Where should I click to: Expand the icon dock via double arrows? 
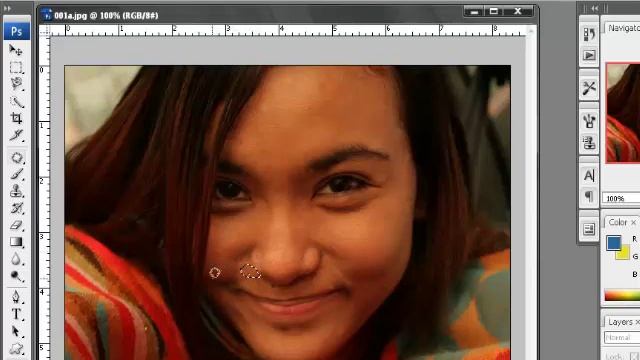(595, 8)
